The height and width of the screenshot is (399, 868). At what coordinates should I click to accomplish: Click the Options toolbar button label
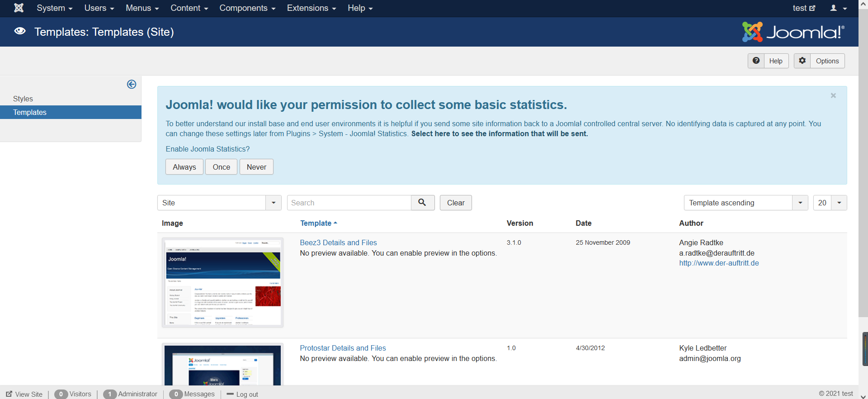pyautogui.click(x=827, y=61)
